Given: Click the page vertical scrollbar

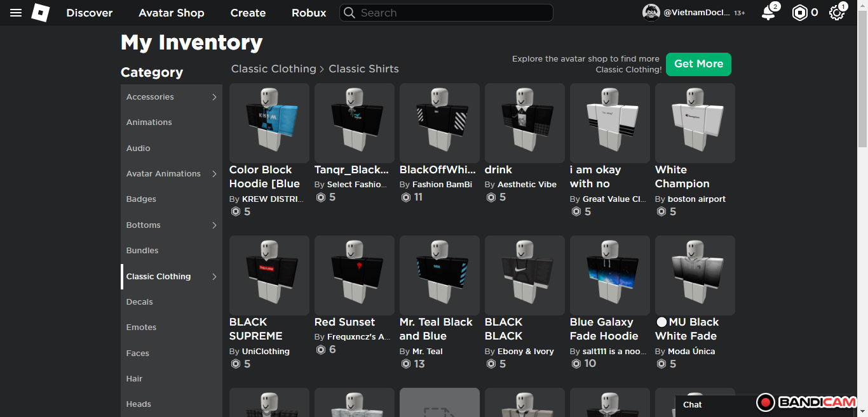Looking at the screenshot, I should [x=862, y=83].
